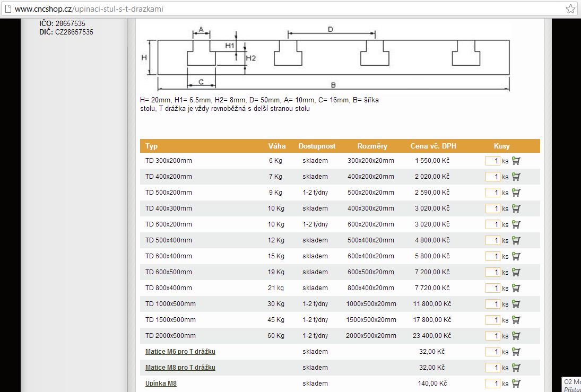Bookmark page with star icon

[570, 9]
